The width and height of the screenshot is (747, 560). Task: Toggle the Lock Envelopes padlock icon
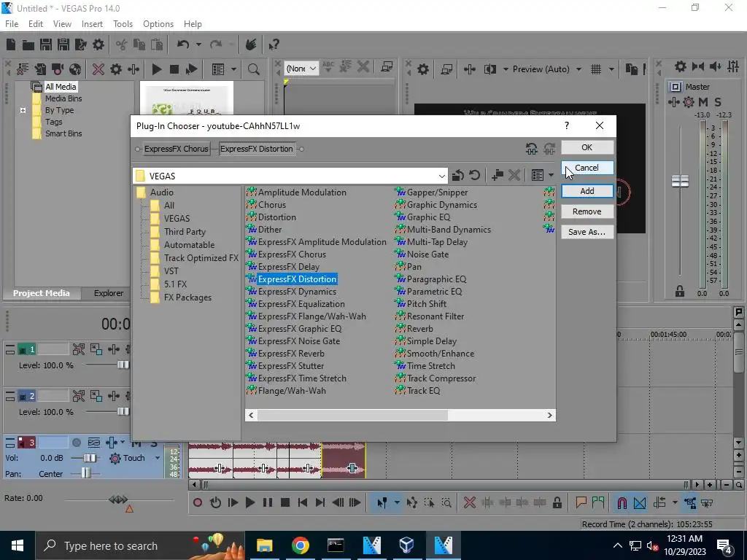point(557,502)
